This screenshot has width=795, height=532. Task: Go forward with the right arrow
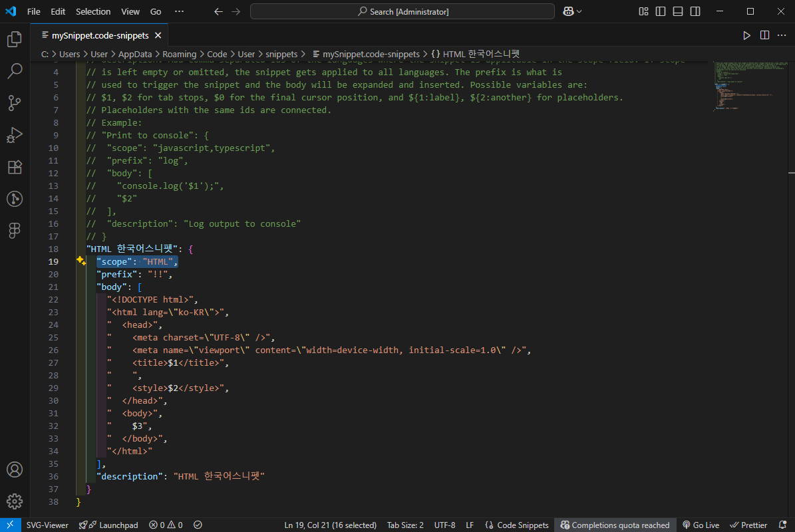click(236, 11)
